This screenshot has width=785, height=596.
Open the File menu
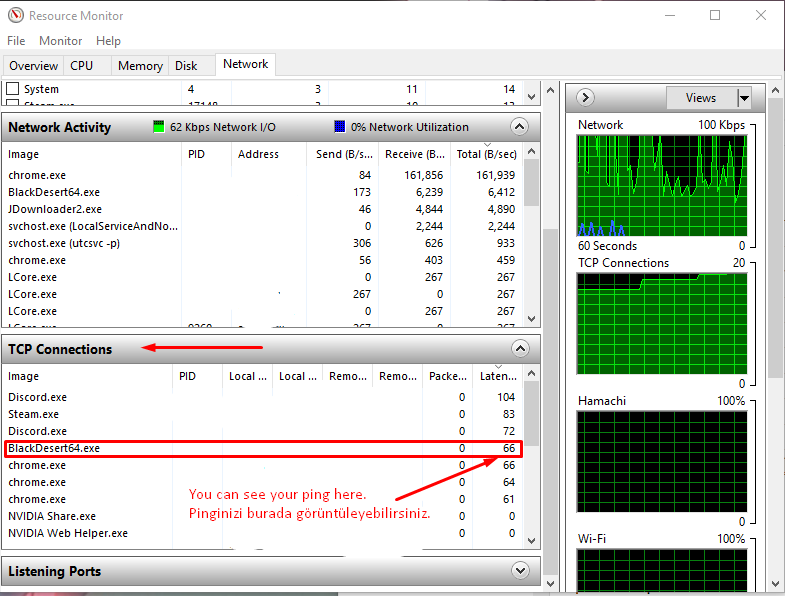[16, 41]
